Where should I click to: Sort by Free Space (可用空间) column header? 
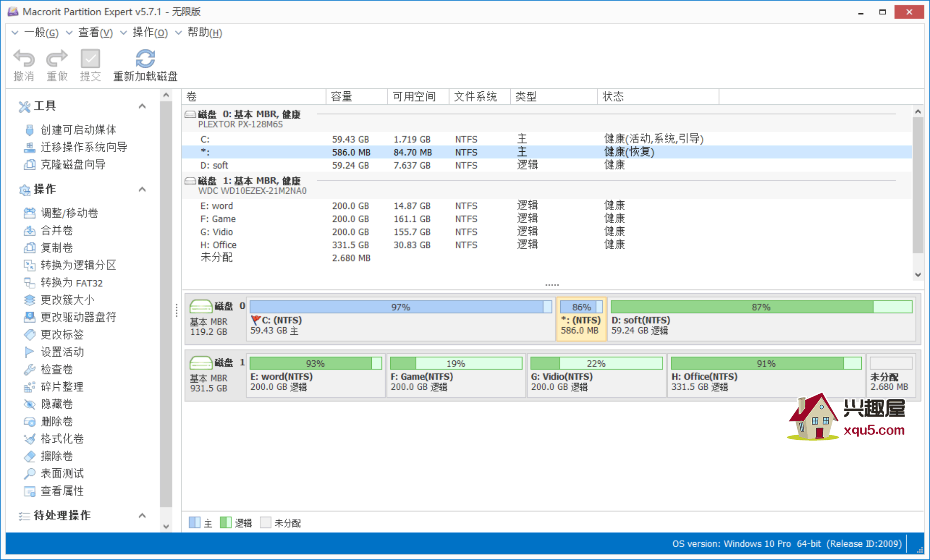click(x=418, y=97)
